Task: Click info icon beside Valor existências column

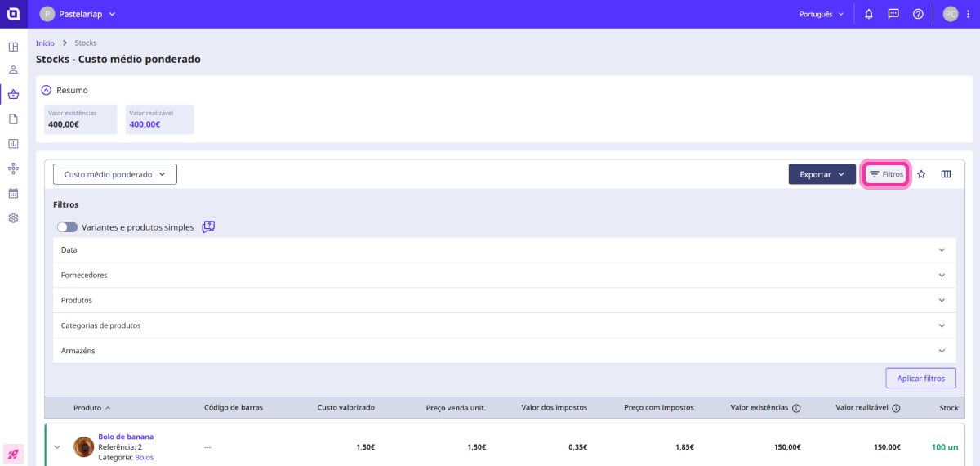Action: coord(796,408)
